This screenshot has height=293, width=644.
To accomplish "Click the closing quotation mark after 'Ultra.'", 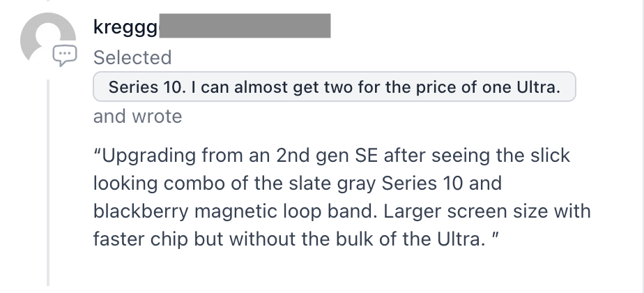I will coord(495,235).
